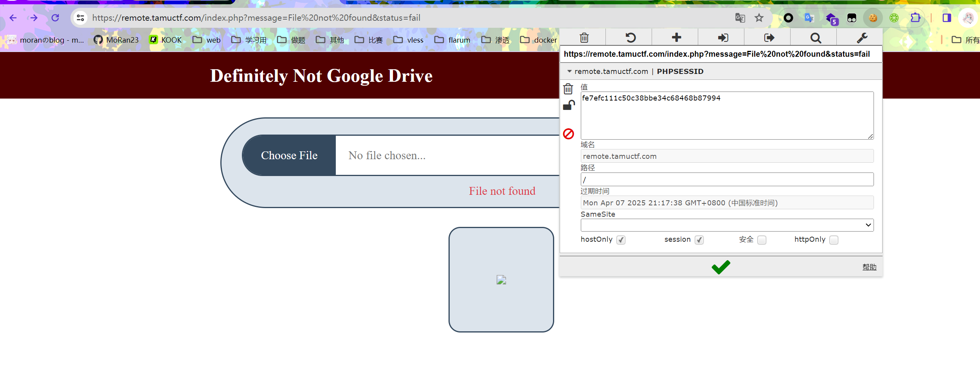Toggle the session checkbox
980x372 pixels.
(699, 240)
